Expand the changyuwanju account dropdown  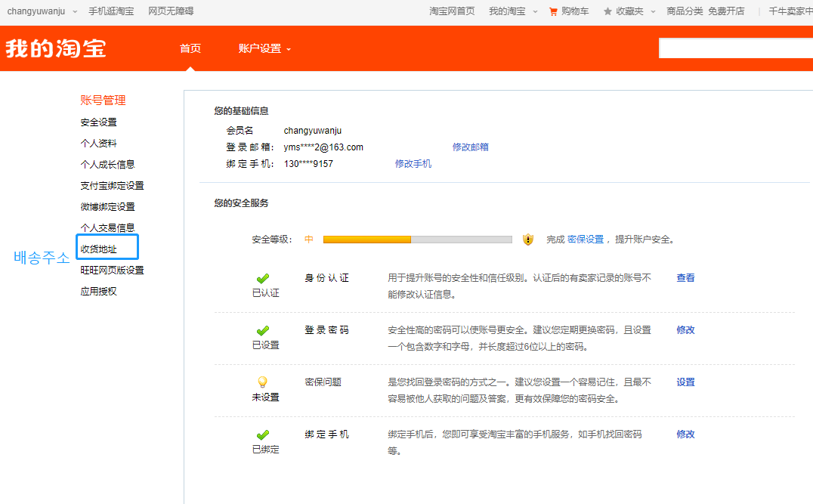click(x=75, y=11)
